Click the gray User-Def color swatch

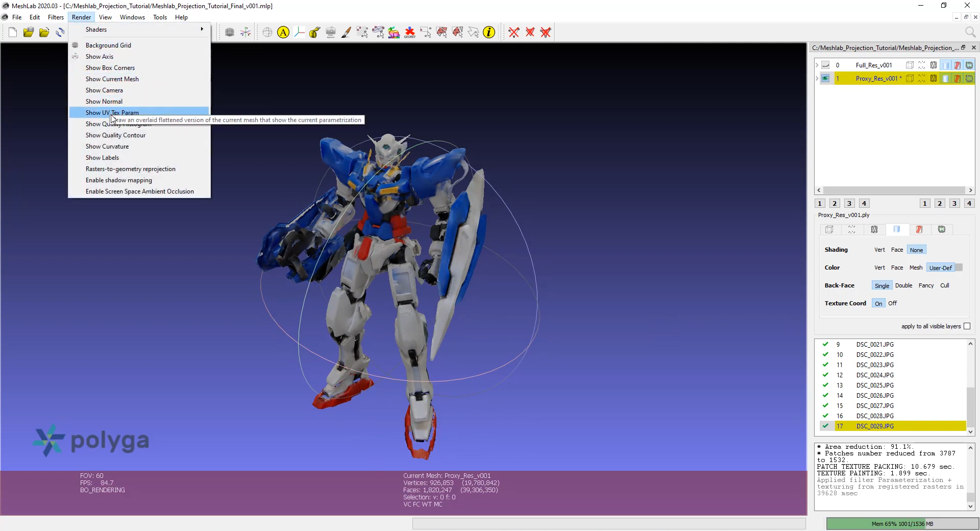click(959, 268)
